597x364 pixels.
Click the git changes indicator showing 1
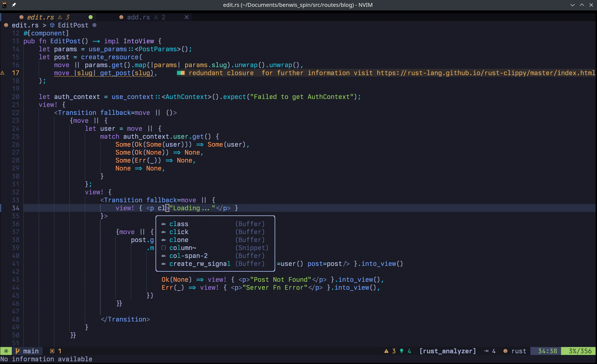tap(56, 351)
